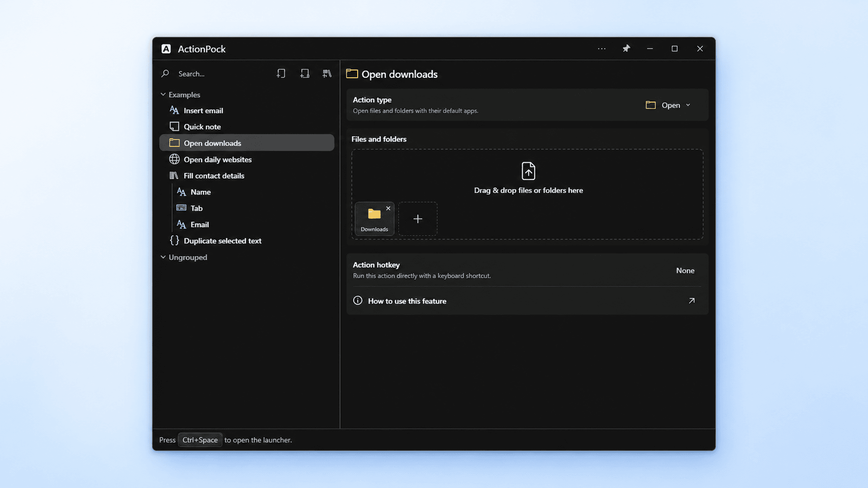
Task: Click the add new action icon
Action: (x=281, y=74)
